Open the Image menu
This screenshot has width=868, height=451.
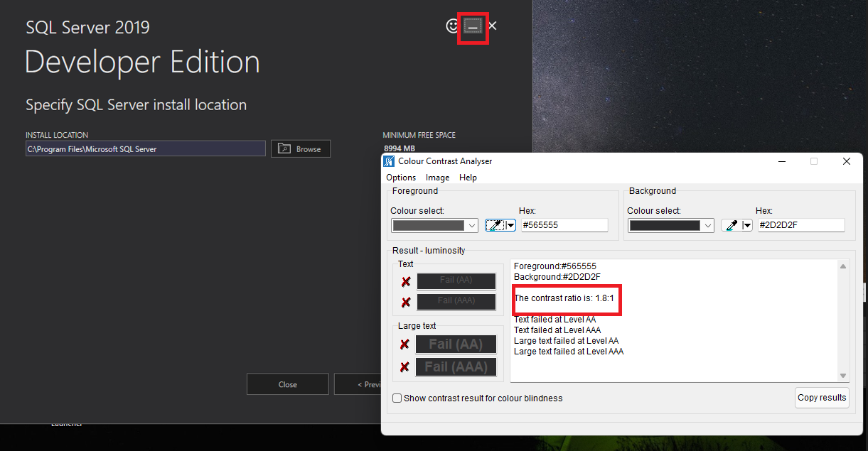tap(437, 178)
